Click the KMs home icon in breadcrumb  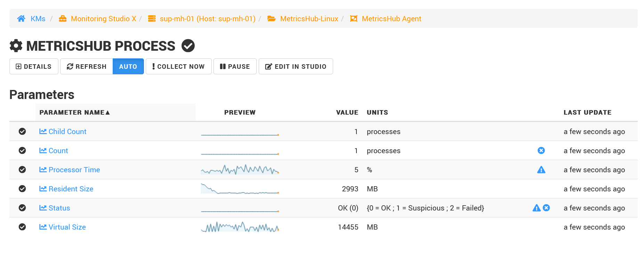point(21,18)
